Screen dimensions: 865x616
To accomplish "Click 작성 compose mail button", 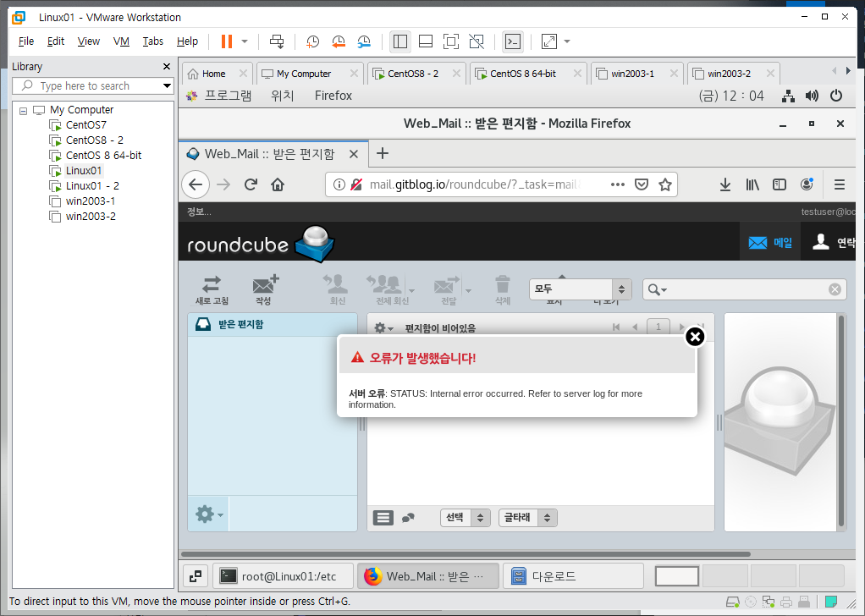I will pyautogui.click(x=265, y=290).
